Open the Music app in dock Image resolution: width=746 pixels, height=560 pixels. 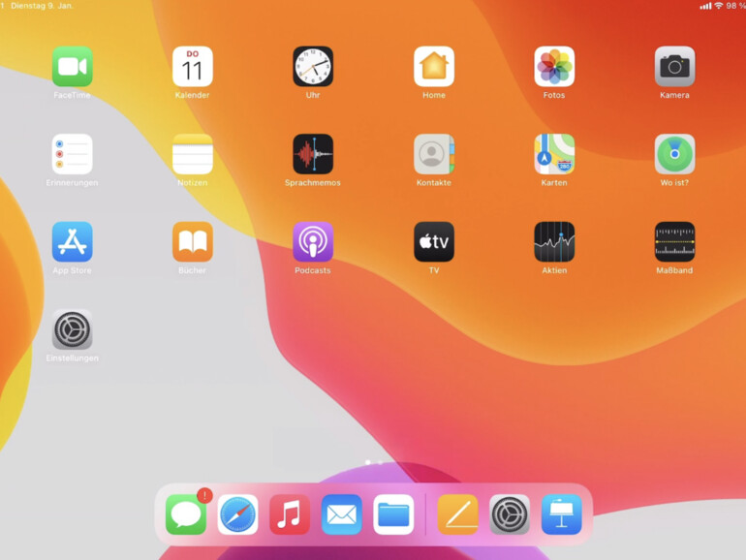coord(290,514)
